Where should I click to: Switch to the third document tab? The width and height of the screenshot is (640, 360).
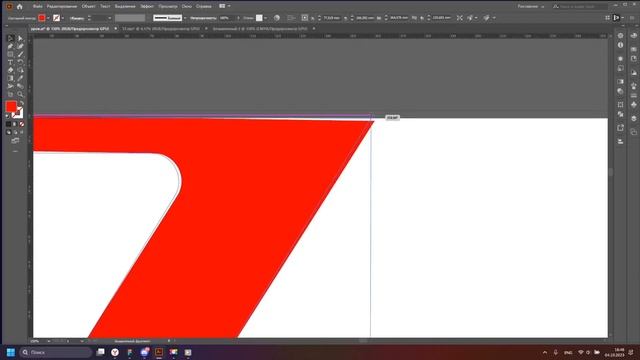260,29
